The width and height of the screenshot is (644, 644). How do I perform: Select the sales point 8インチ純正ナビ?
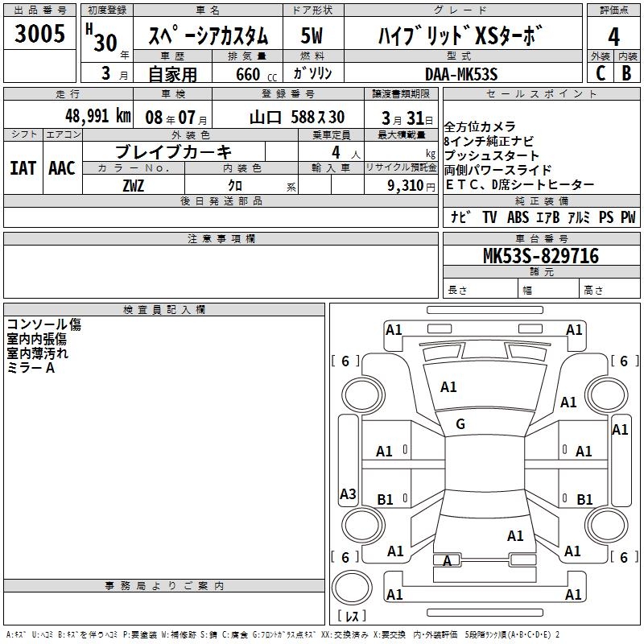coord(489,142)
